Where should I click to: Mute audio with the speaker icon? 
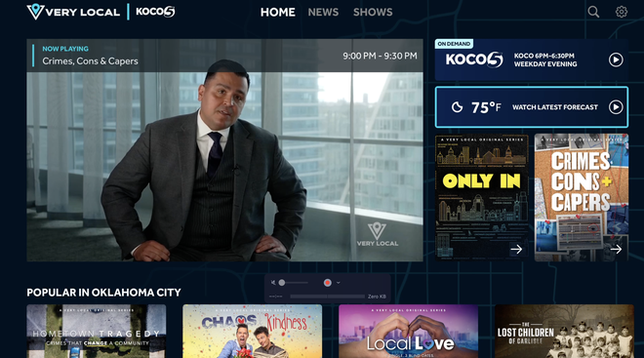pyautogui.click(x=273, y=283)
